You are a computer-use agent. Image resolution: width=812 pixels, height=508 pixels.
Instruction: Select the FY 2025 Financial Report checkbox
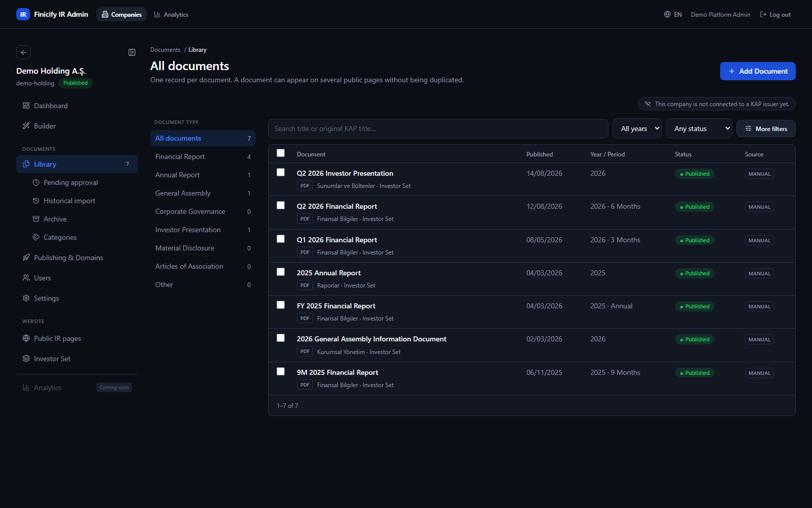281,305
